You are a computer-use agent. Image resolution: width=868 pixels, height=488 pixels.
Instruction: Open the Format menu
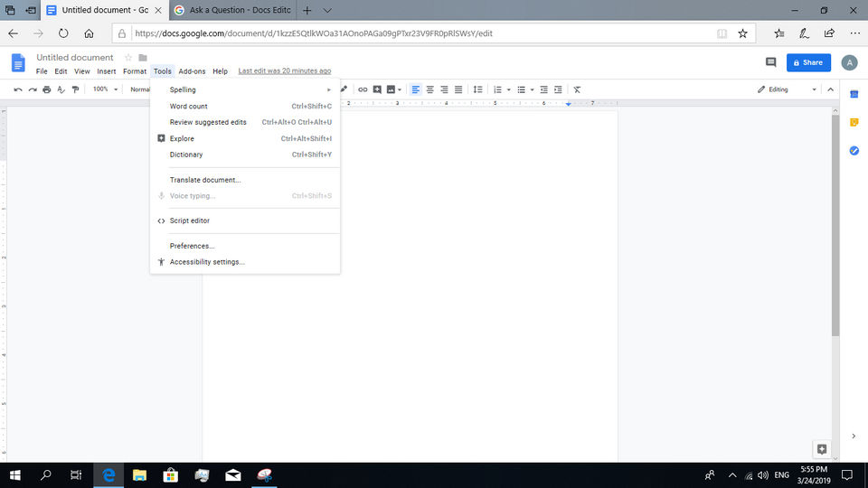point(135,71)
